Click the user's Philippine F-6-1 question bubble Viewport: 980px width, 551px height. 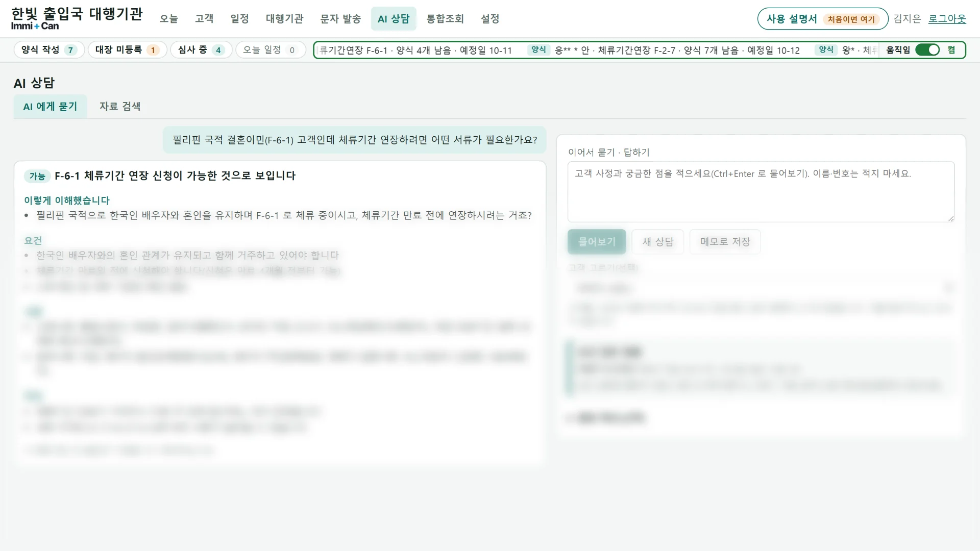[355, 140]
